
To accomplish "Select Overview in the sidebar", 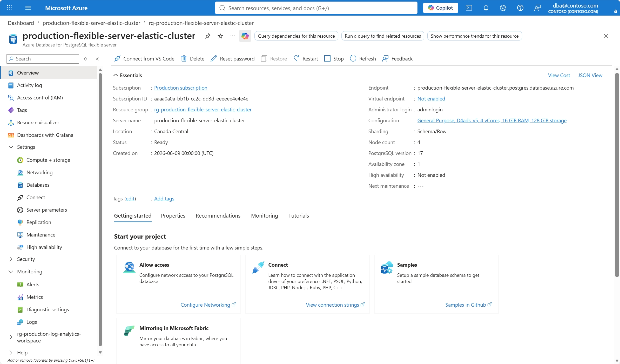I will (49, 73).
